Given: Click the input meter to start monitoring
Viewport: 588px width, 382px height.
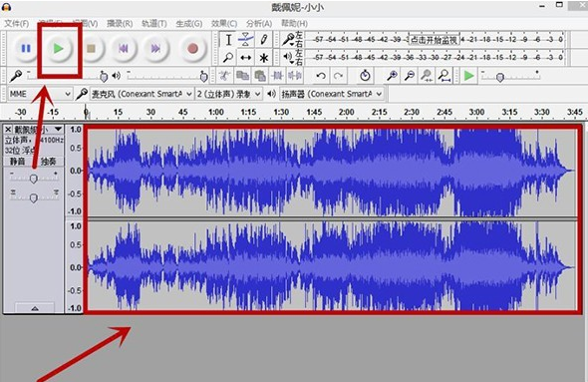Looking at the screenshot, I should pos(435,40).
